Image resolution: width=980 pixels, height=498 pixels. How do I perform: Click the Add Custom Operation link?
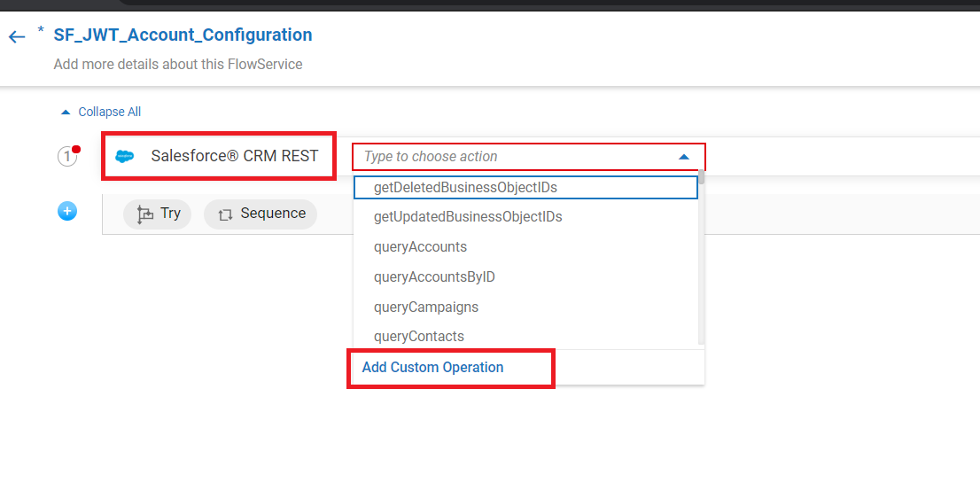pyautogui.click(x=432, y=367)
